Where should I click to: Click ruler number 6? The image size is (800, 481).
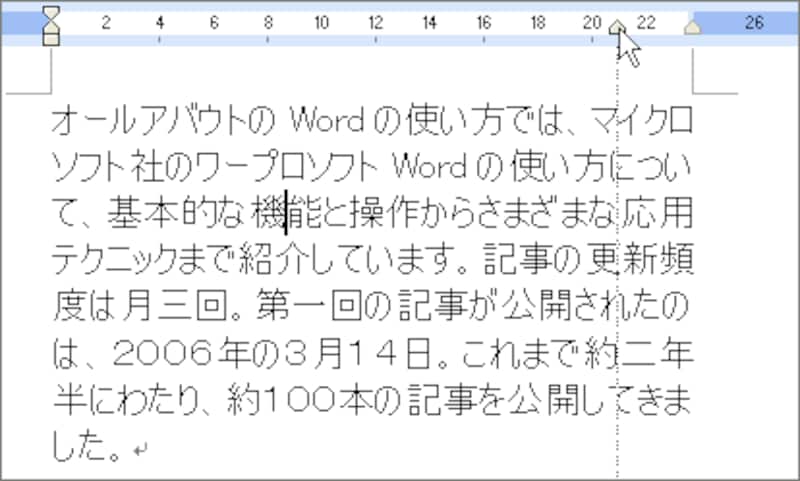(x=214, y=22)
